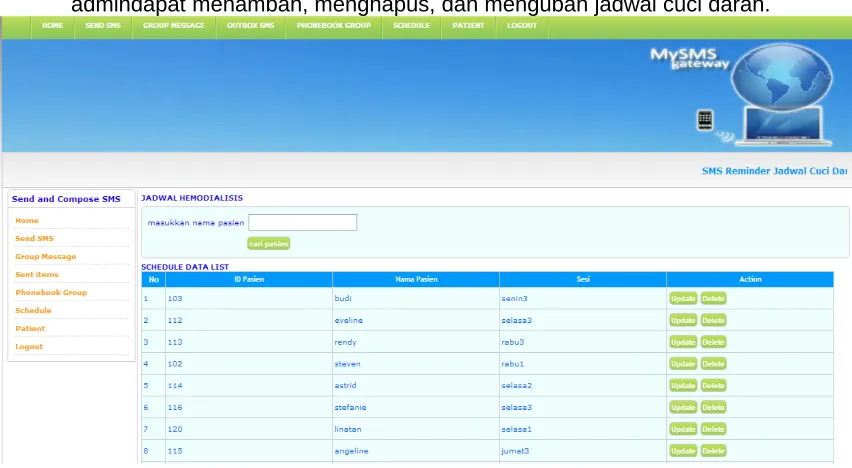The width and height of the screenshot is (852, 468).
Task: Click the patient name stefanie
Action: (350, 407)
